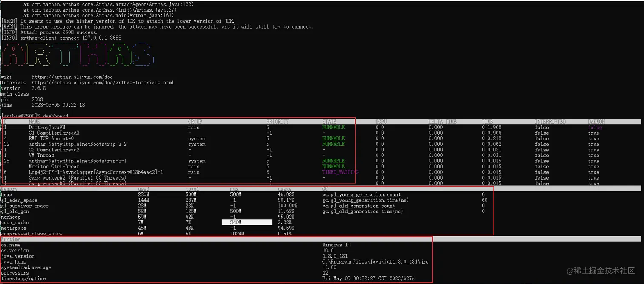The image size is (644, 284).
Task: Click the os.name row label
Action: tap(11, 245)
